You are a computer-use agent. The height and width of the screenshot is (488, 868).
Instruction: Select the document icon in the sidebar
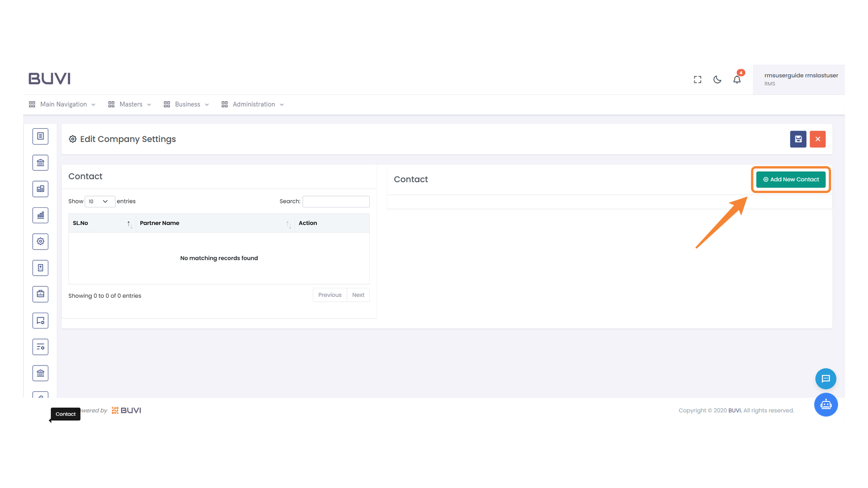[x=40, y=136]
